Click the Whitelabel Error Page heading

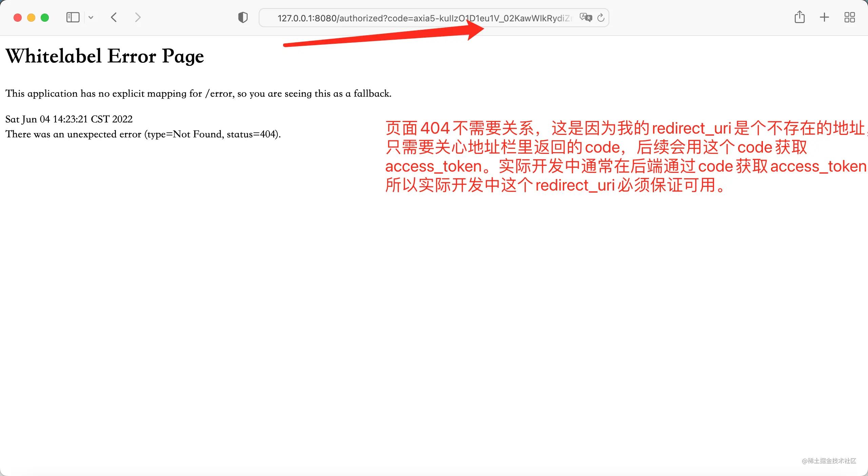click(x=104, y=56)
